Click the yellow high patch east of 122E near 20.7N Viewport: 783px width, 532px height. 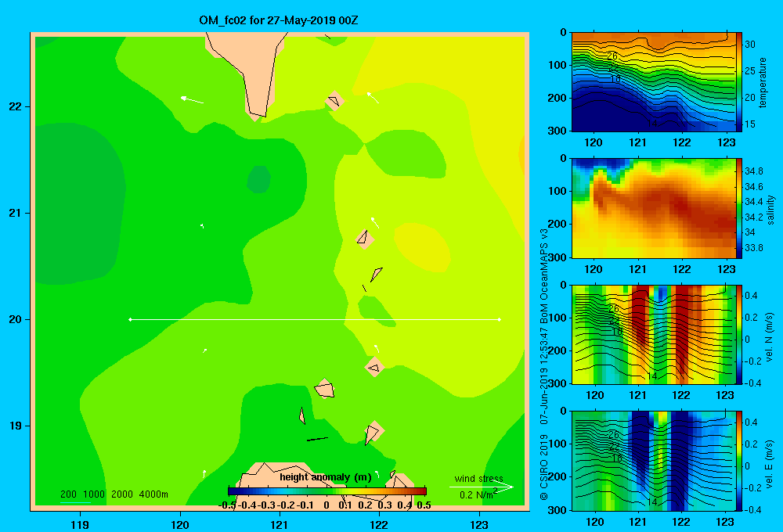click(423, 247)
